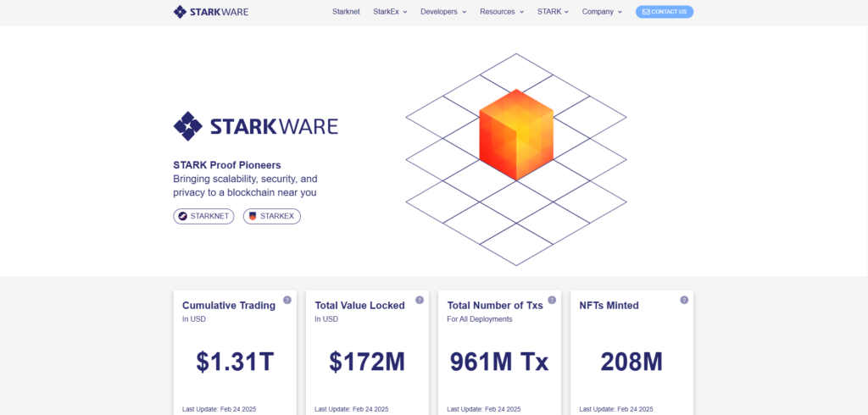The width and height of the screenshot is (868, 415).
Task: Expand the Company dropdown menu
Action: pyautogui.click(x=603, y=12)
